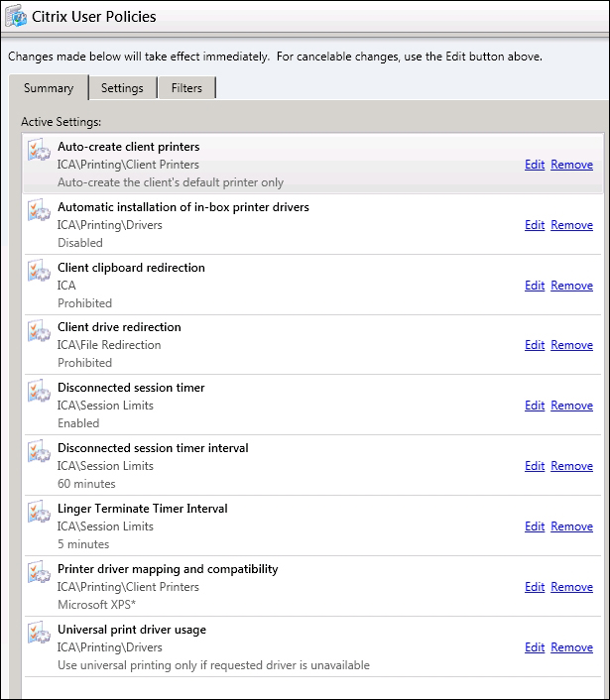The width and height of the screenshot is (610, 700).
Task: Edit the Client drive redirection setting
Action: point(535,345)
